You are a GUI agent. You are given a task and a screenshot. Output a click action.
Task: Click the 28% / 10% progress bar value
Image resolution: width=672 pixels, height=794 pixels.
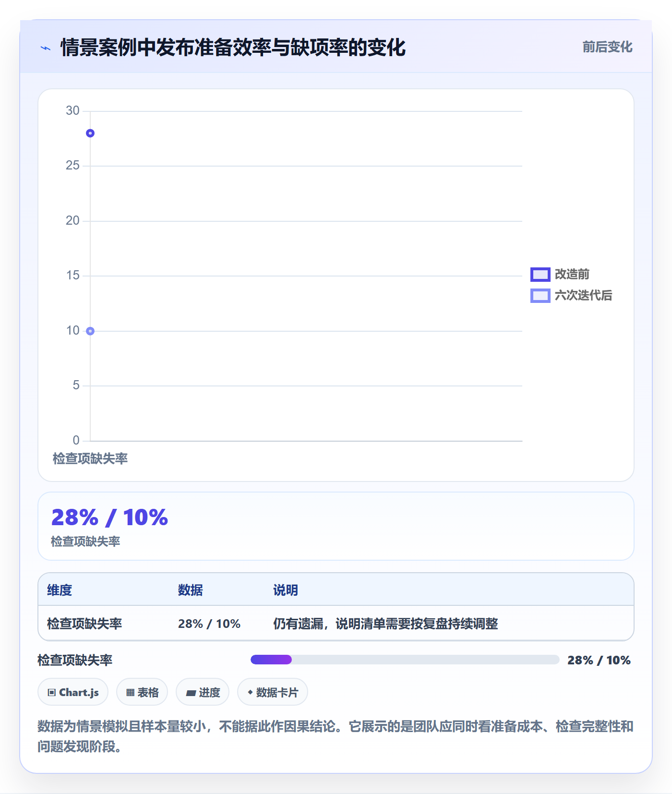599,660
